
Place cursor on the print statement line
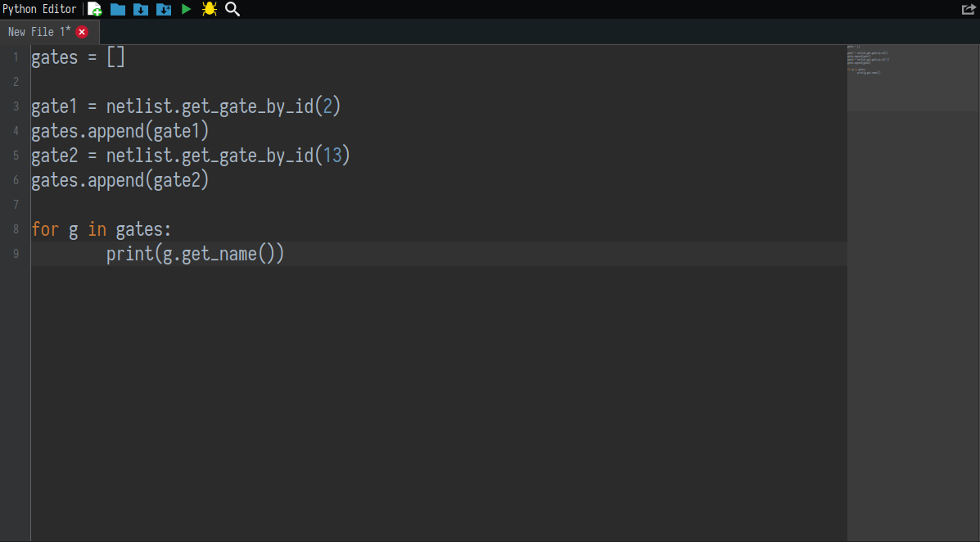tap(195, 254)
